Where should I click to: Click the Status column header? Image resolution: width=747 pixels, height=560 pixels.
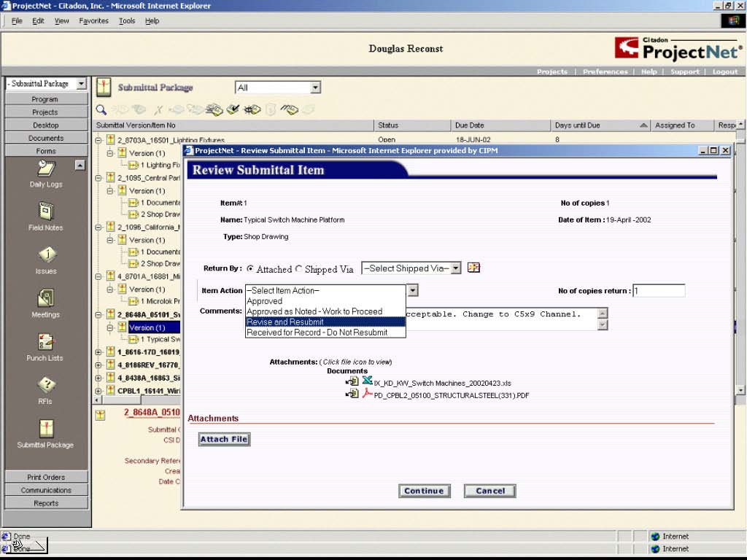412,125
